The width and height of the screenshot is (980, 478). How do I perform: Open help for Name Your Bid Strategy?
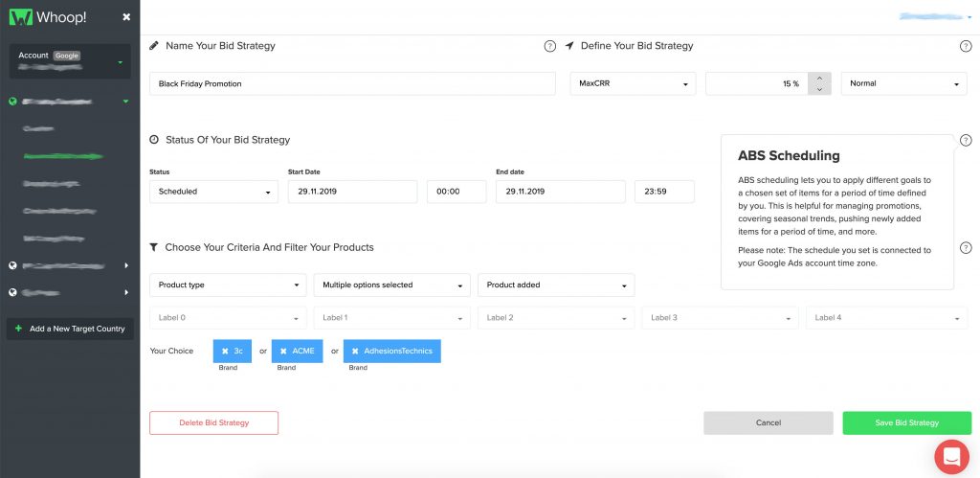coord(550,46)
